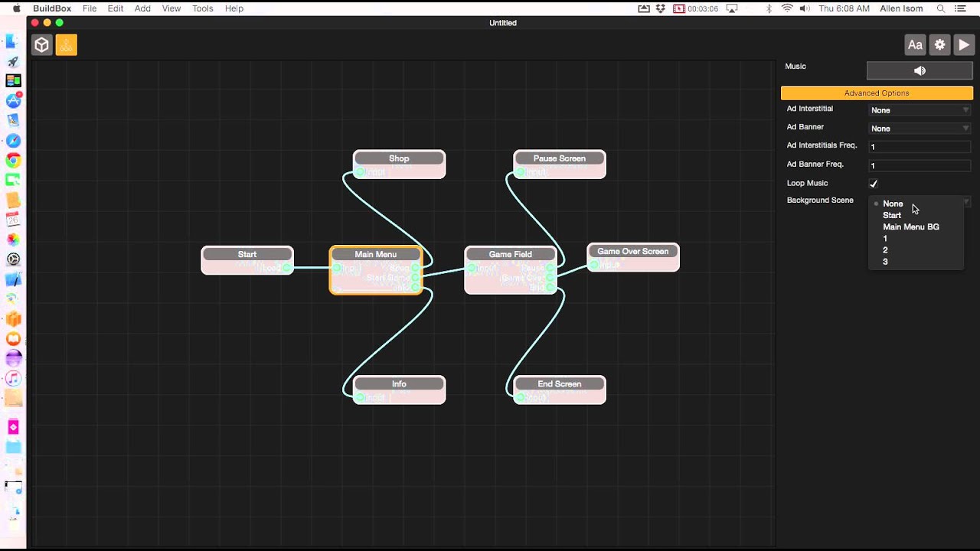Expand the Ad Interstitial dropdown

920,110
